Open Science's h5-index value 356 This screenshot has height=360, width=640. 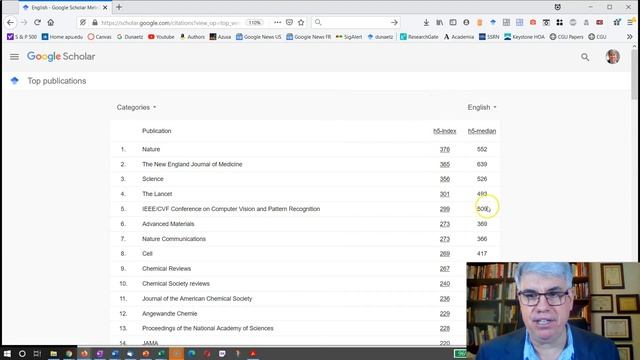pos(444,179)
